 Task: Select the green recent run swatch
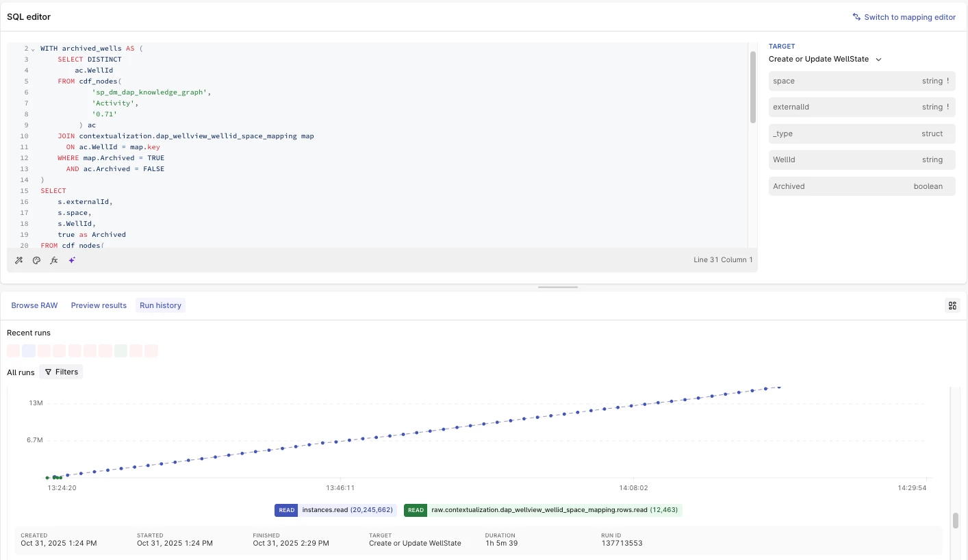click(x=120, y=351)
